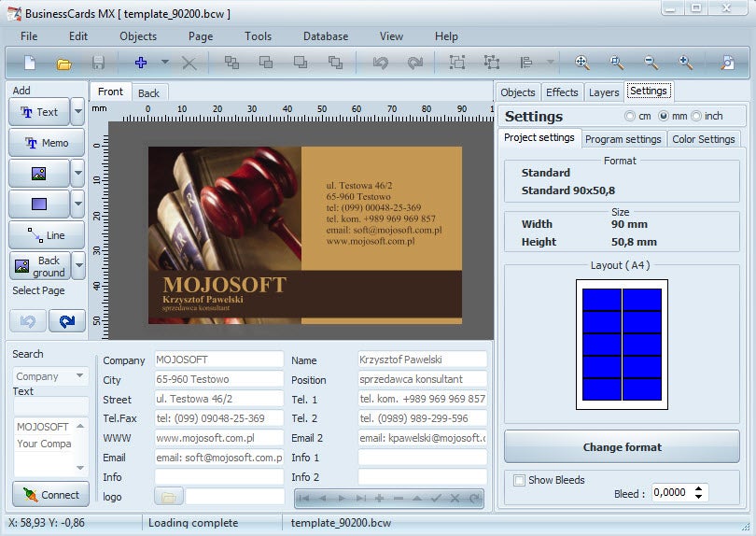
Task: Add an image with the picture button
Action: 38,174
